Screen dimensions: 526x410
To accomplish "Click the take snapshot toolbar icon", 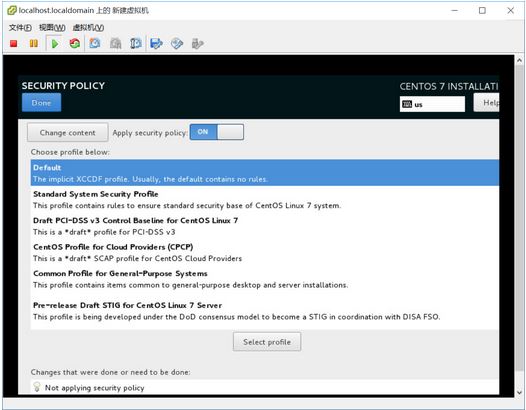I will pos(95,43).
